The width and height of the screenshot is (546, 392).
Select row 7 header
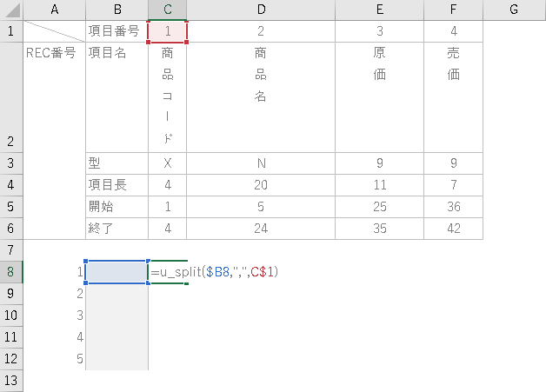click(11, 250)
